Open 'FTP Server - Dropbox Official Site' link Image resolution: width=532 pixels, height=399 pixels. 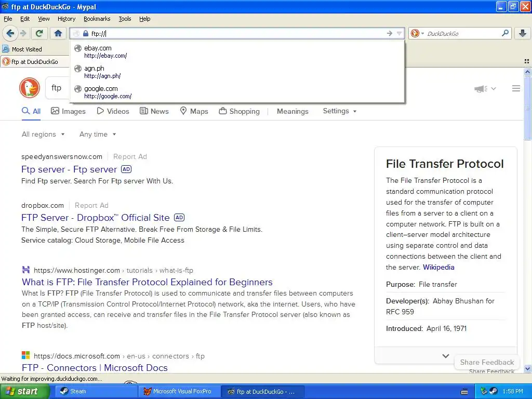tap(96, 218)
